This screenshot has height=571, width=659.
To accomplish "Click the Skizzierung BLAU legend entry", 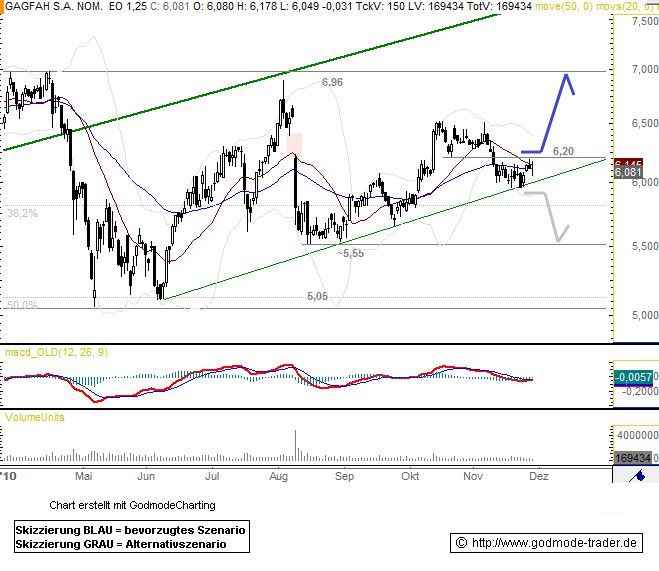I will (x=130, y=528).
